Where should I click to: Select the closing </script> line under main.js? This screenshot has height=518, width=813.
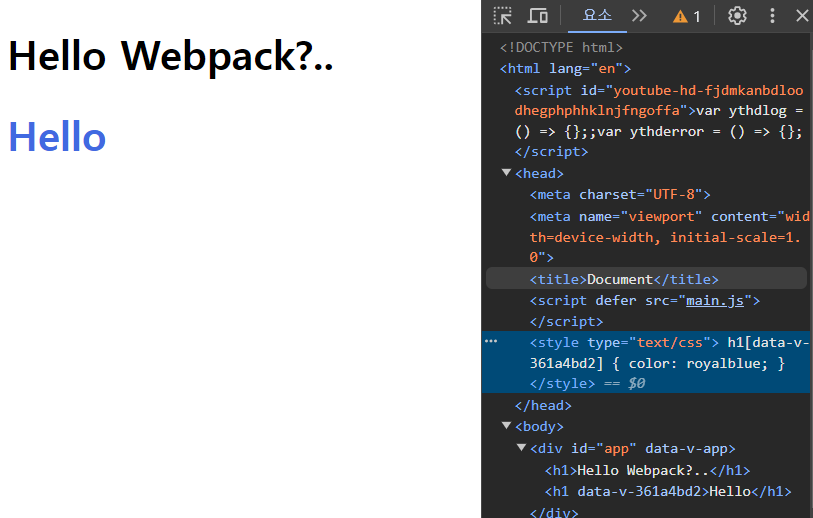(566, 321)
